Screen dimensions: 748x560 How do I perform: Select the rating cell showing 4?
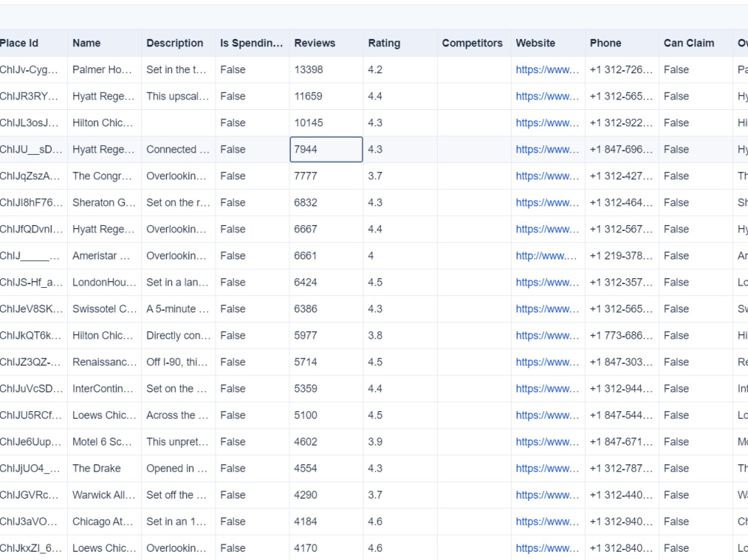click(400, 256)
